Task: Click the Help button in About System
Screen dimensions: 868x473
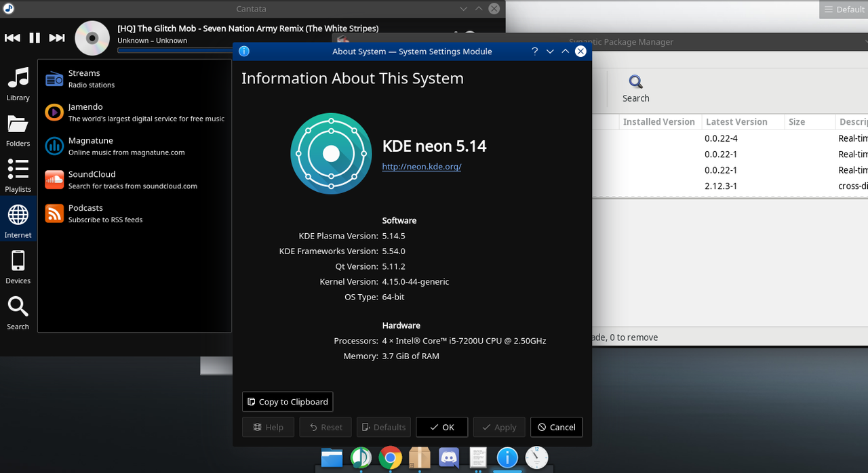Action: [x=268, y=427]
